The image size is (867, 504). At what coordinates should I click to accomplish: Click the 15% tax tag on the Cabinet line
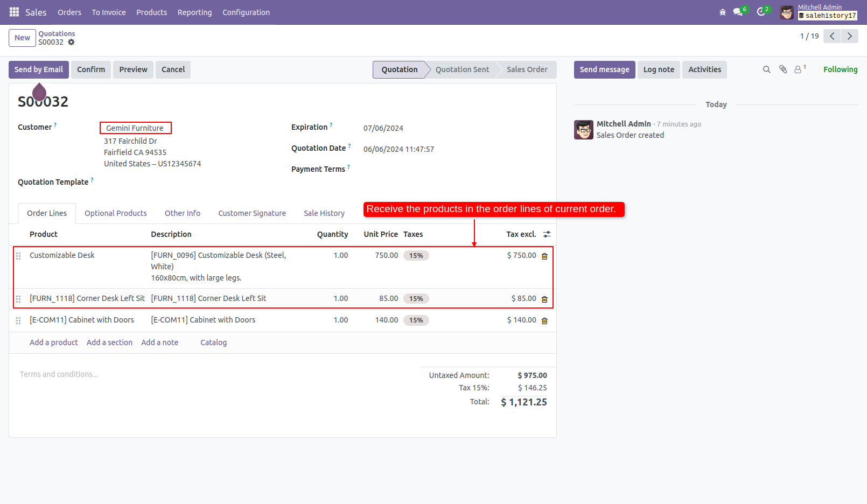point(416,320)
